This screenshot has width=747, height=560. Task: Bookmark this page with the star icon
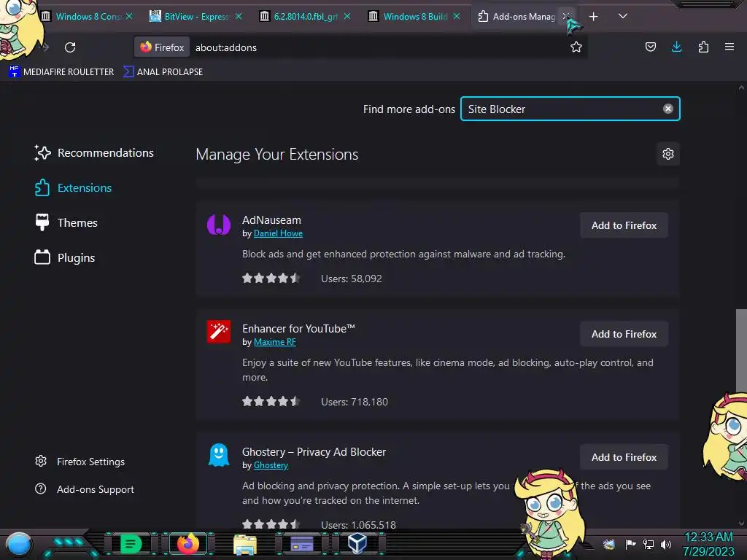[x=576, y=47]
